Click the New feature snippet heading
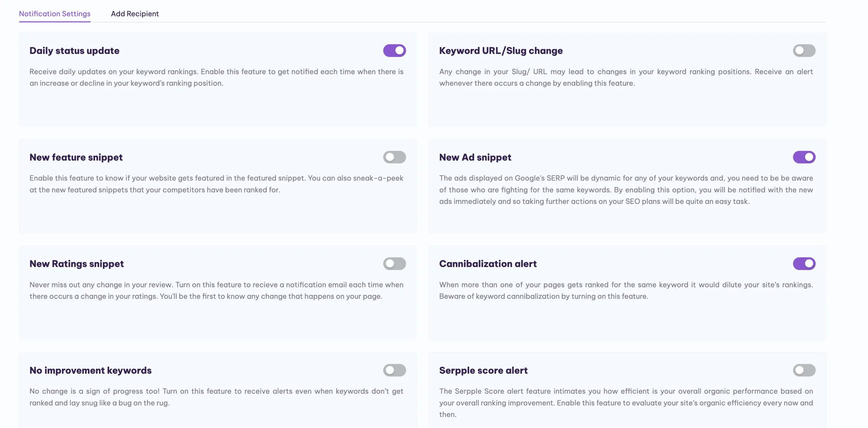Image resolution: width=868 pixels, height=428 pixels. (x=76, y=157)
